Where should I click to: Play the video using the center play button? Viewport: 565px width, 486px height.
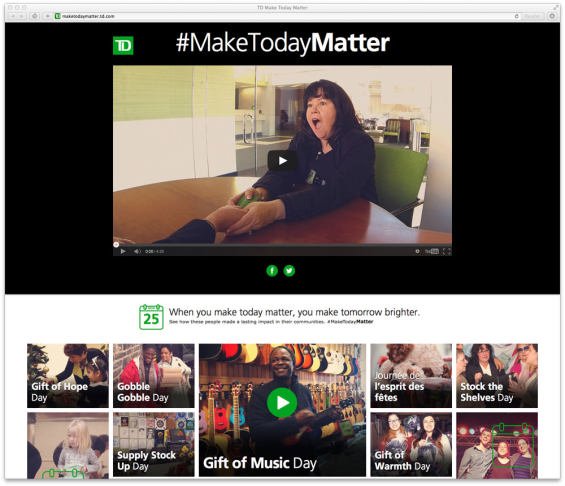pos(282,161)
